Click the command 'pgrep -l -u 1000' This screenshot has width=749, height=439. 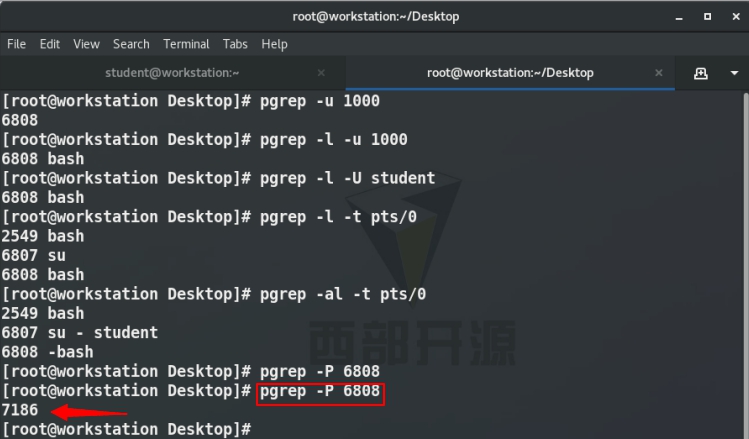[333, 139]
